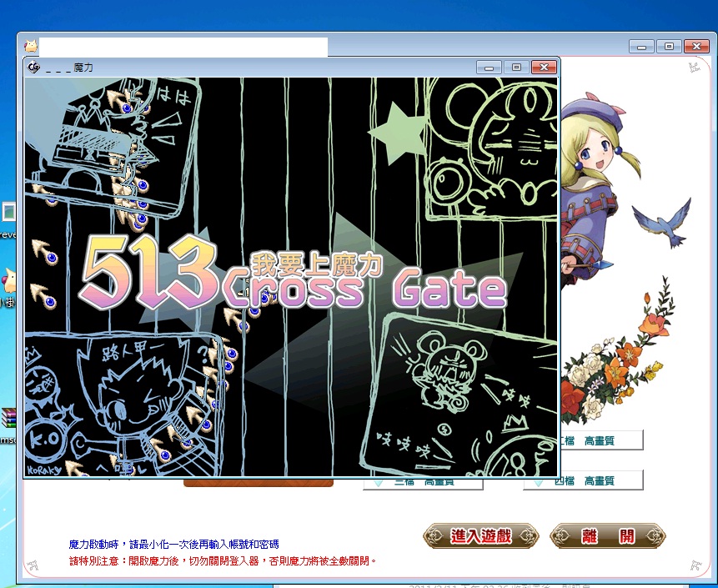This screenshot has height=588, width=718.
Task: Click the 進入遊戲 enter game button
Action: pos(480,536)
